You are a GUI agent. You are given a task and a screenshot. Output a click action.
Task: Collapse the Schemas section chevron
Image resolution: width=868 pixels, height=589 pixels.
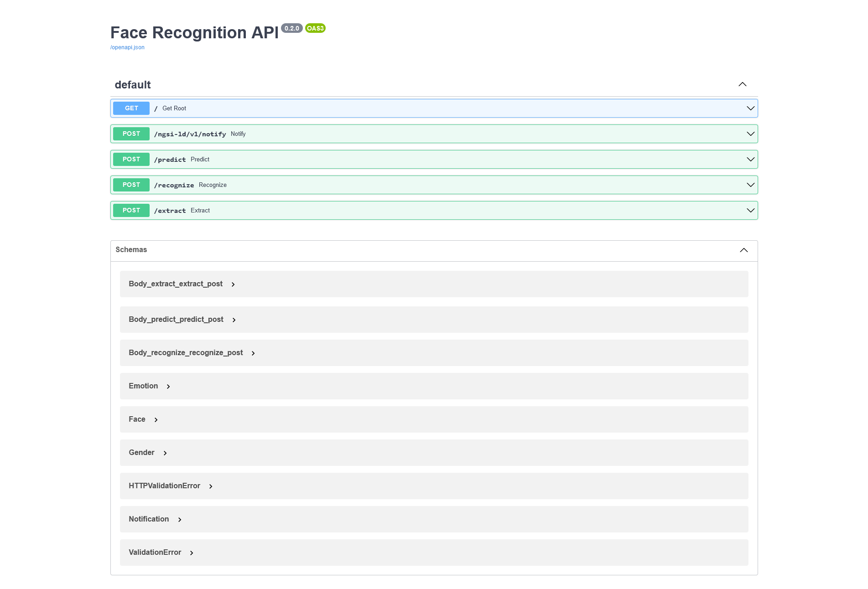743,250
